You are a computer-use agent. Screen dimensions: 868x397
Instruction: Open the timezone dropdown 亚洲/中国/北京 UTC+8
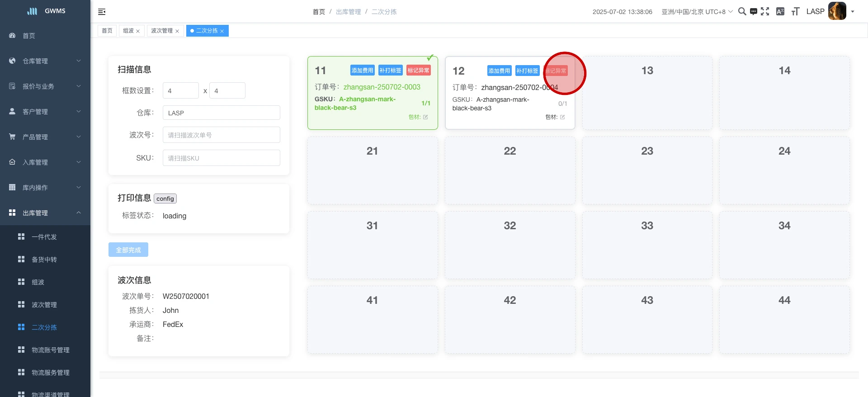pos(697,12)
